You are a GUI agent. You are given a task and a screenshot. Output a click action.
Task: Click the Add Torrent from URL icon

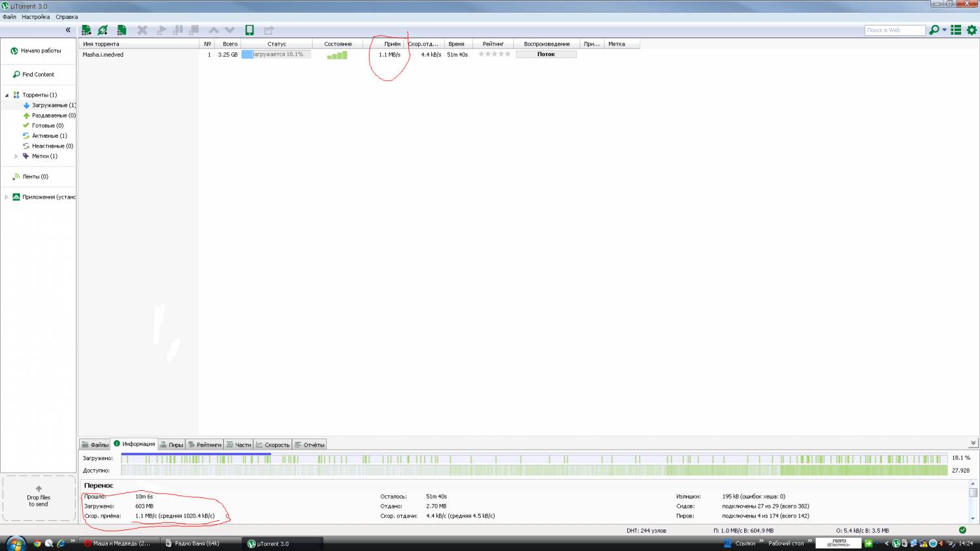point(103,30)
